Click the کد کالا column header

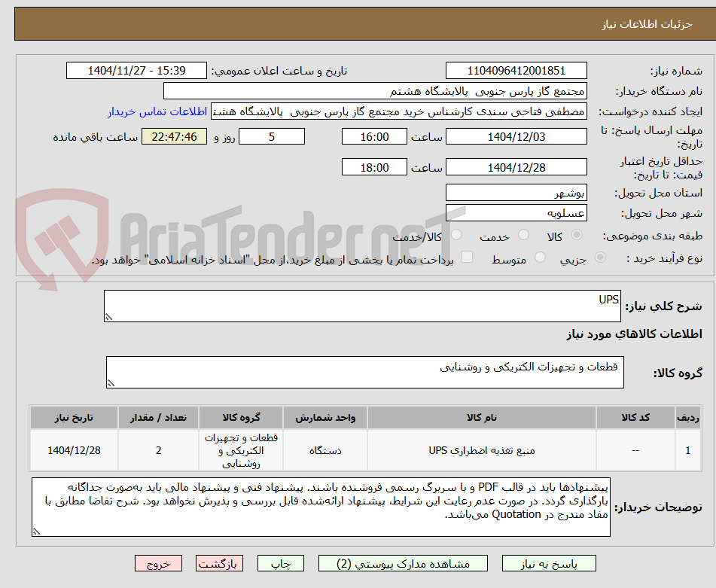click(x=635, y=417)
